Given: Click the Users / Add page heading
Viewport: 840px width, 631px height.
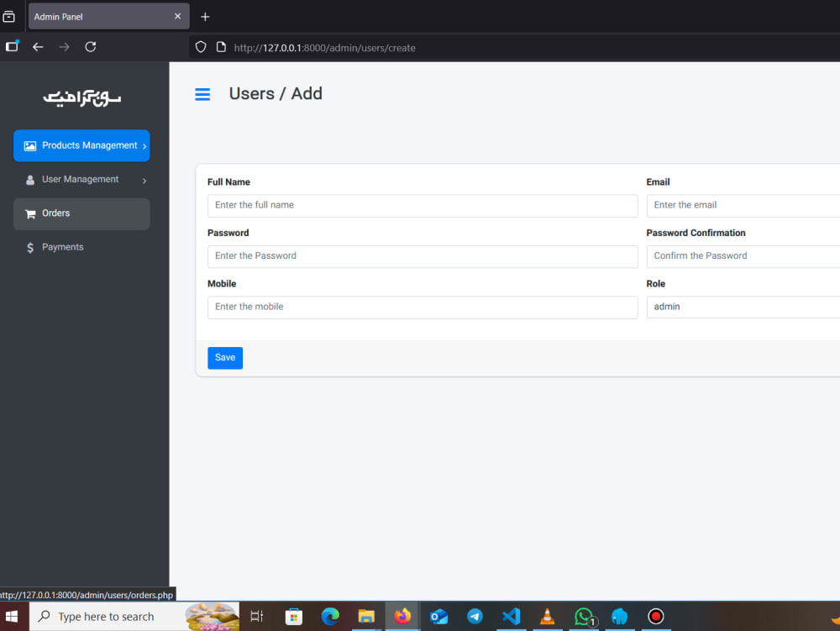Looking at the screenshot, I should 276,94.
